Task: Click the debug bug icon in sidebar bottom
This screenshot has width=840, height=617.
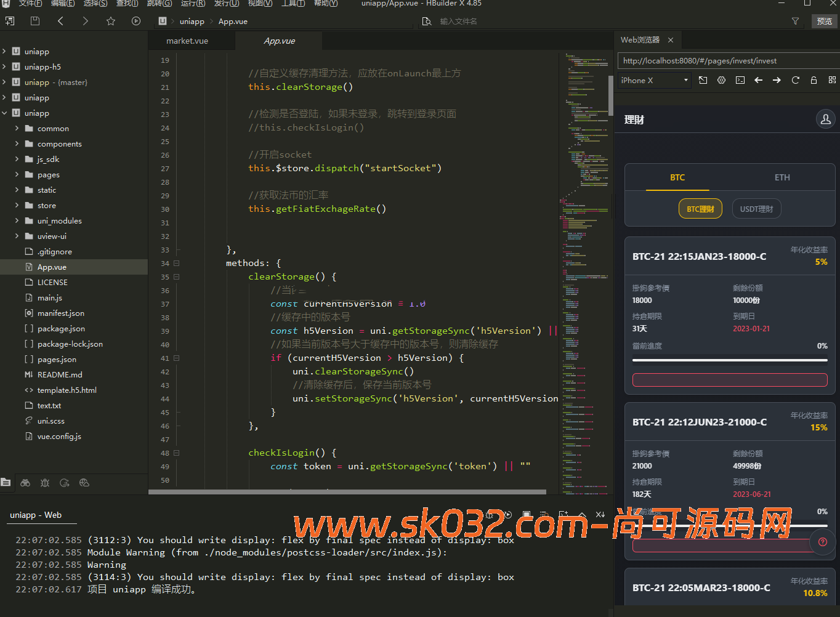Action: [x=45, y=483]
